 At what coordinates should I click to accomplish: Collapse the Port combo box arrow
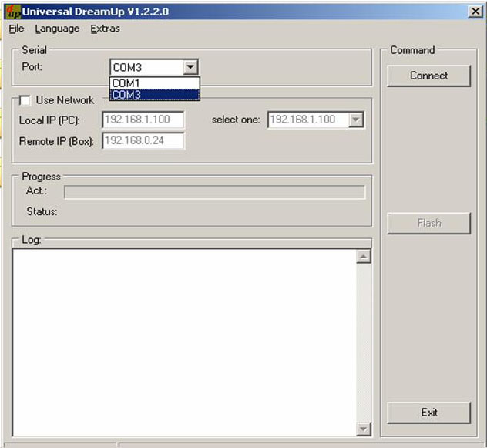point(190,67)
